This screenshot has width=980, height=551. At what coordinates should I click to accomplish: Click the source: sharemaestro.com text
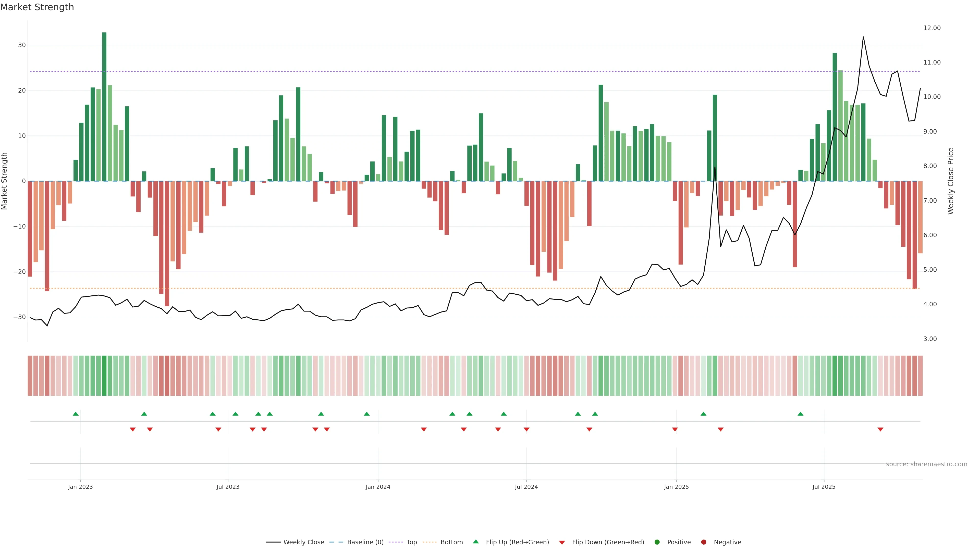click(x=926, y=464)
